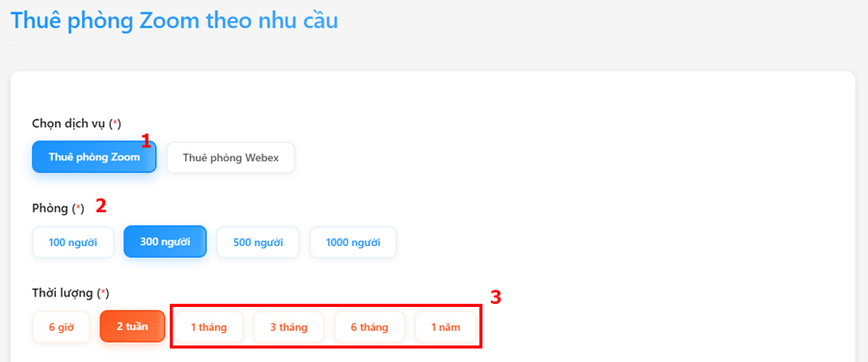Click the Thời lượng field label

(x=70, y=292)
